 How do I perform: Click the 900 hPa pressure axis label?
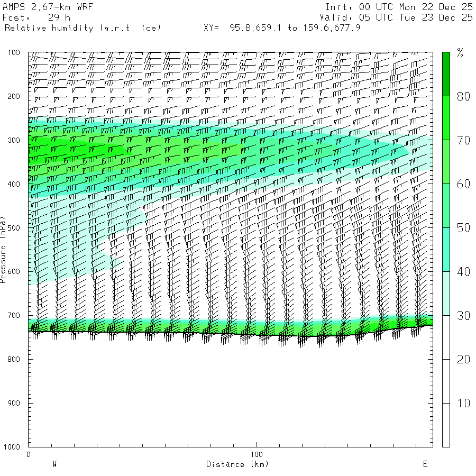14,403
